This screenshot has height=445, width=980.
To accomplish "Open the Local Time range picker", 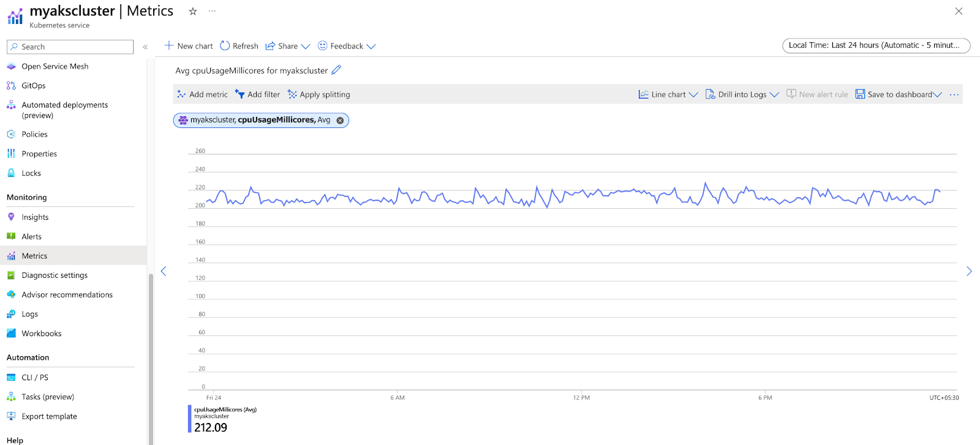I will click(x=876, y=46).
